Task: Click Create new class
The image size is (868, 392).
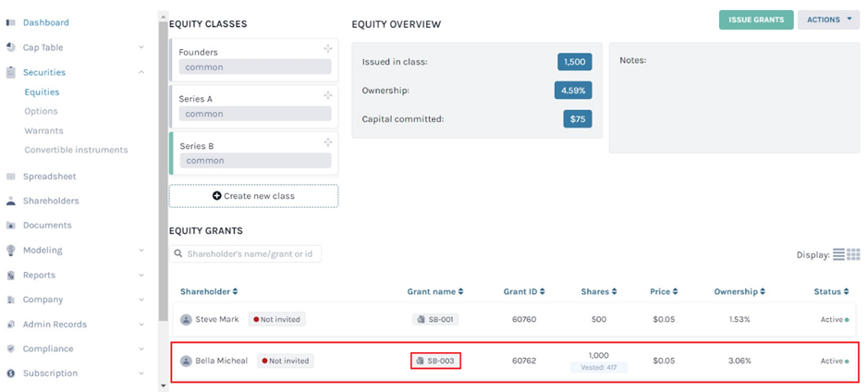Action: pyautogui.click(x=253, y=196)
